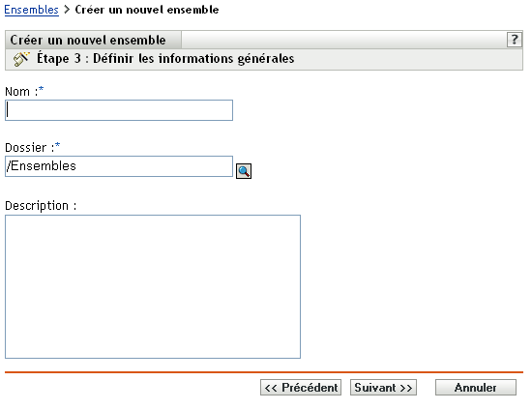Image resolution: width=532 pixels, height=410 pixels.
Task: Click the "Étape 3 : Définir les informations générales" header
Action: [165, 59]
